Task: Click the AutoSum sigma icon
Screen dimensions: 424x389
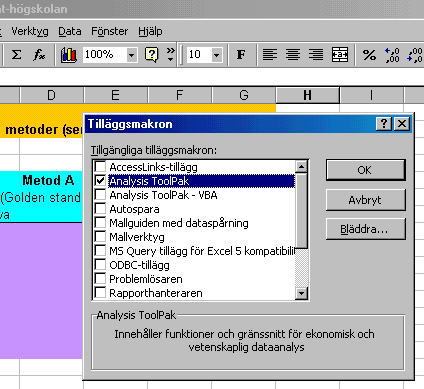Action: (16, 54)
